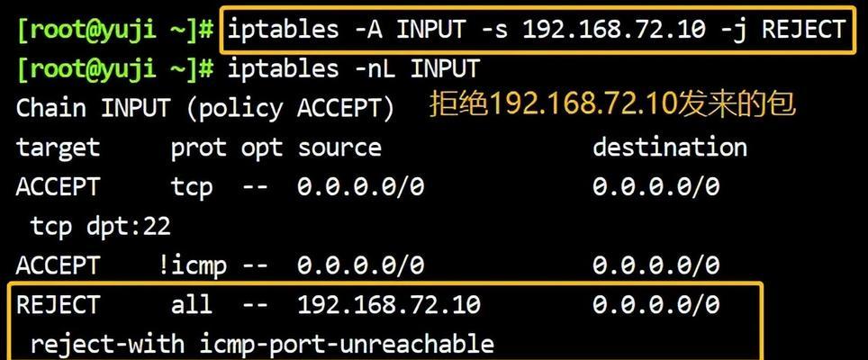
Task: Click the yellow Chinese annotation about 192.168.72.10
Action: (613, 104)
